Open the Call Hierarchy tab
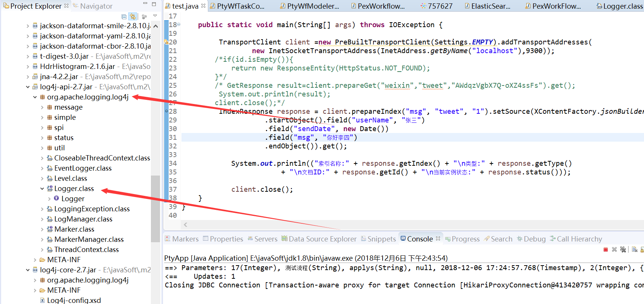This screenshot has height=304, width=644. [x=576, y=239]
